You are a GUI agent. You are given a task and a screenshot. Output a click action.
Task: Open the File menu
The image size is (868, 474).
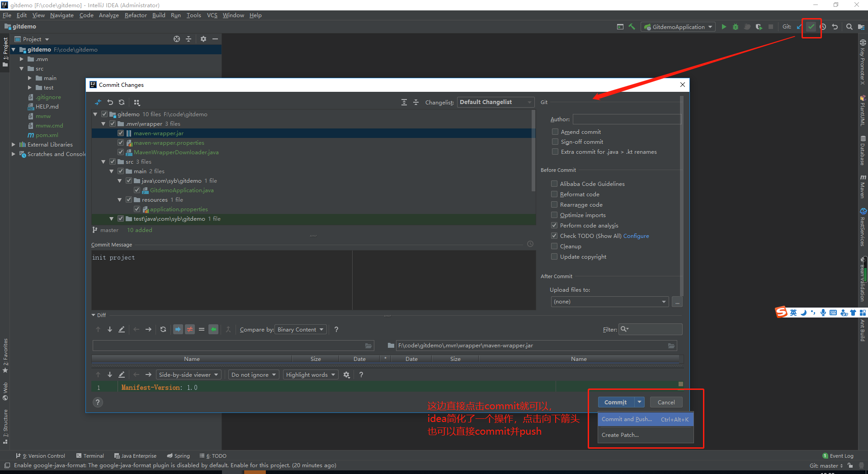7,15
